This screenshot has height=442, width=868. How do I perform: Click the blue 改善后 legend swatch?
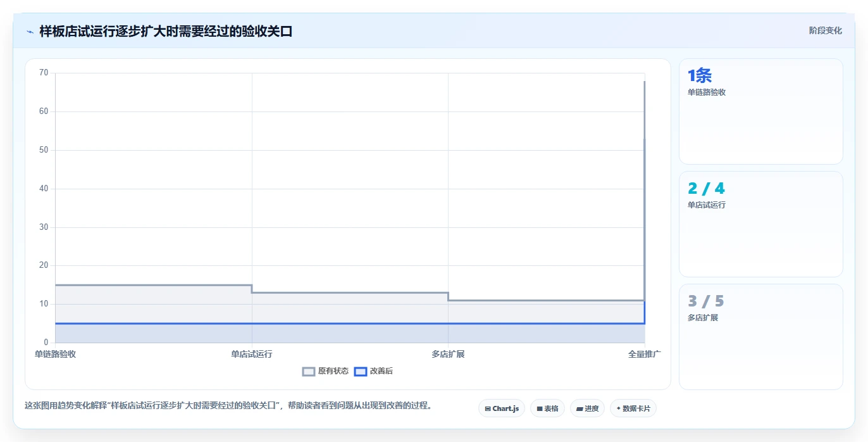360,372
